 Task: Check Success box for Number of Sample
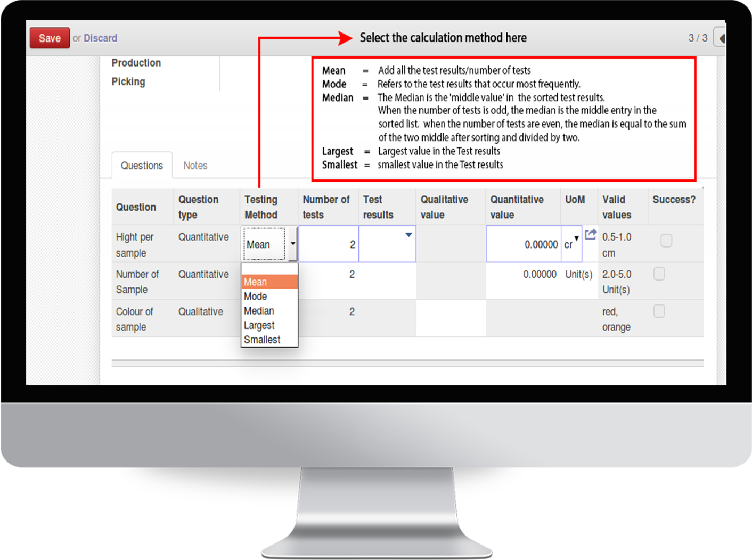[659, 274]
